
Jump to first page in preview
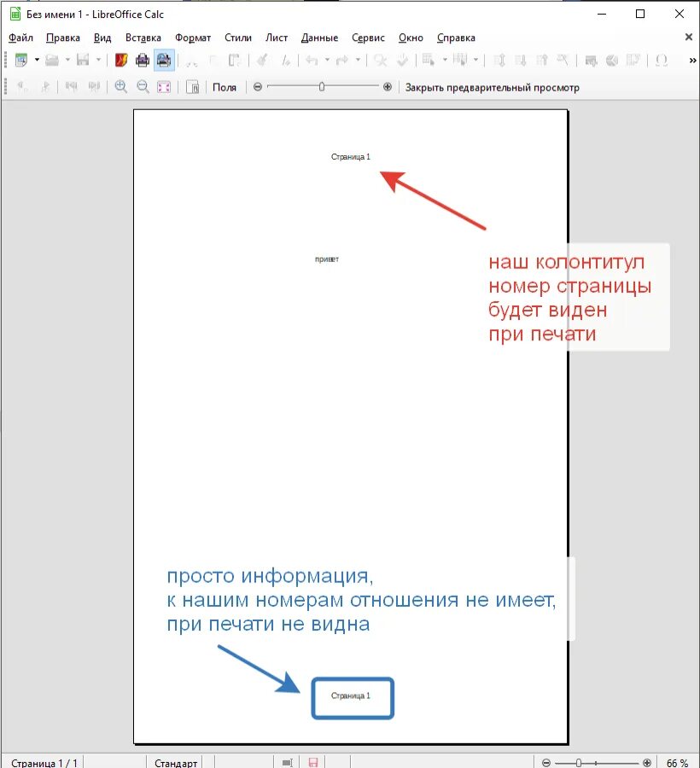72,87
